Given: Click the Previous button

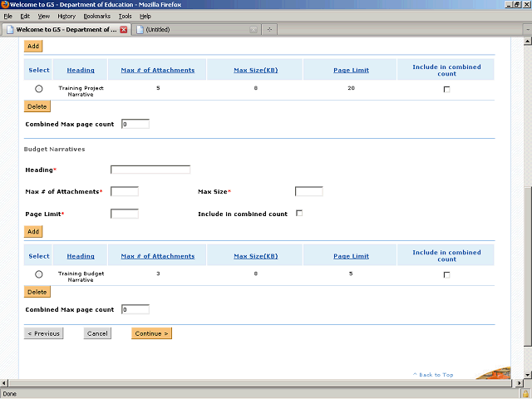Looking at the screenshot, I should point(43,333).
